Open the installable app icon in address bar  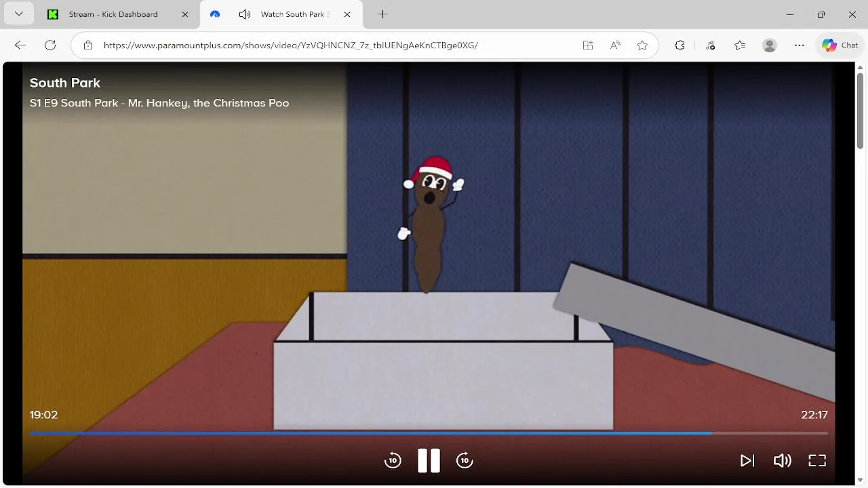[x=588, y=45]
